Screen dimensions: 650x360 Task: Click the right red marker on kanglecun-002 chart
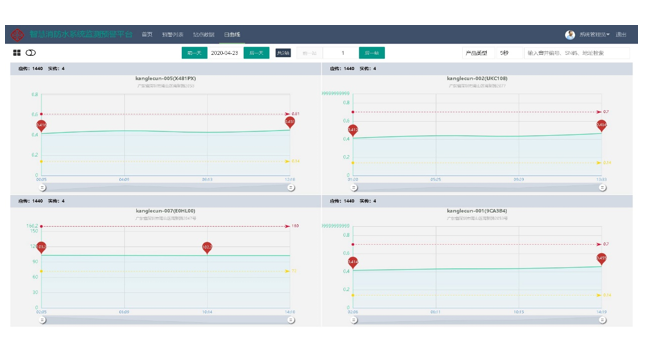point(601,125)
